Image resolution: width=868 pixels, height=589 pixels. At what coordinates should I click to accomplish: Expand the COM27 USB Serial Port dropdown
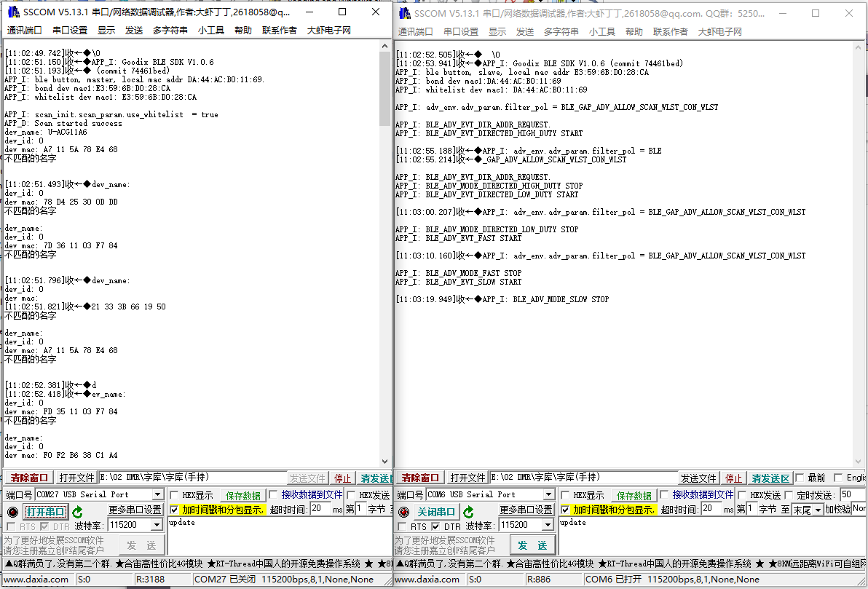(x=157, y=495)
